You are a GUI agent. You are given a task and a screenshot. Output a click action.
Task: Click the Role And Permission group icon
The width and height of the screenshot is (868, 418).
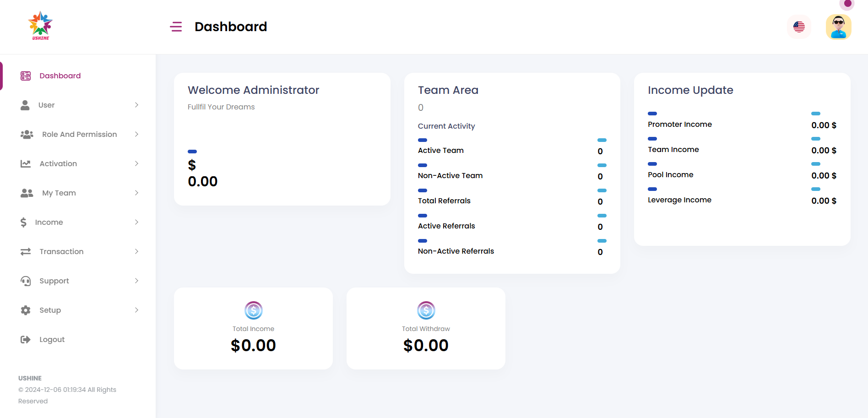(x=27, y=135)
